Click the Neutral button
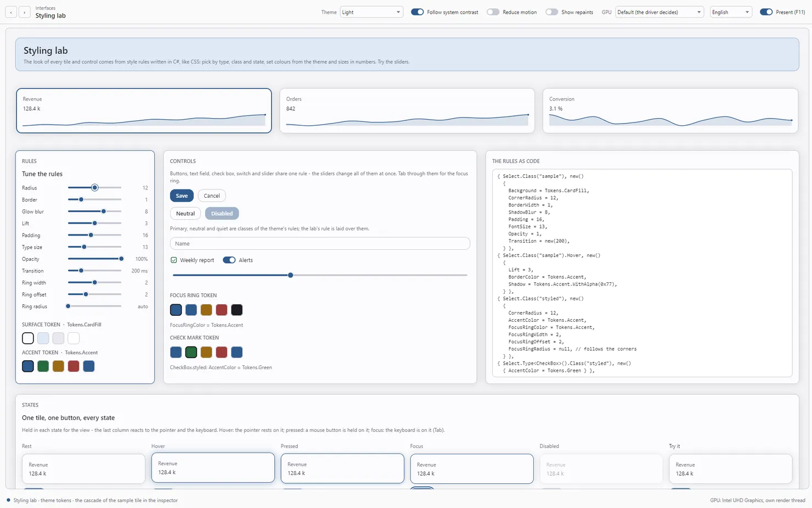Image resolution: width=812 pixels, height=508 pixels. coord(185,214)
